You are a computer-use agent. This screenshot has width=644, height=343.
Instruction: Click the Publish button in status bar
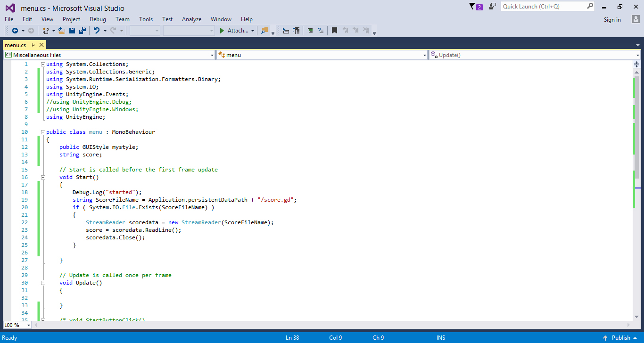tap(621, 338)
